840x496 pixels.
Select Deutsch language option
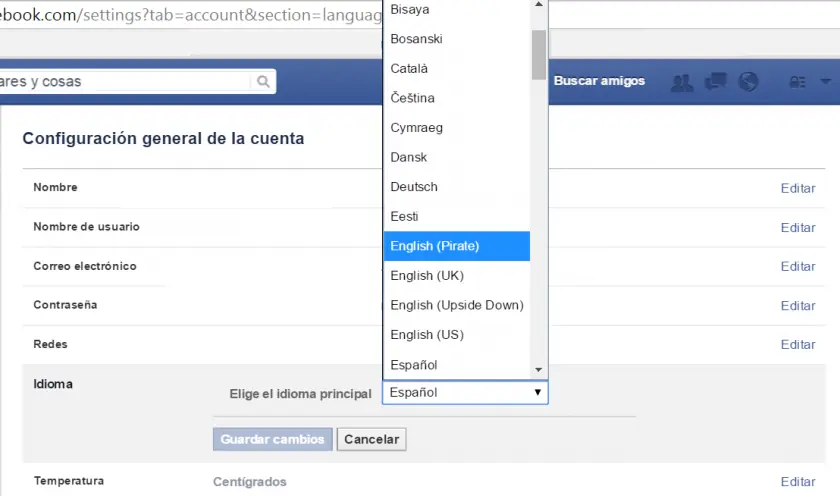click(x=456, y=186)
